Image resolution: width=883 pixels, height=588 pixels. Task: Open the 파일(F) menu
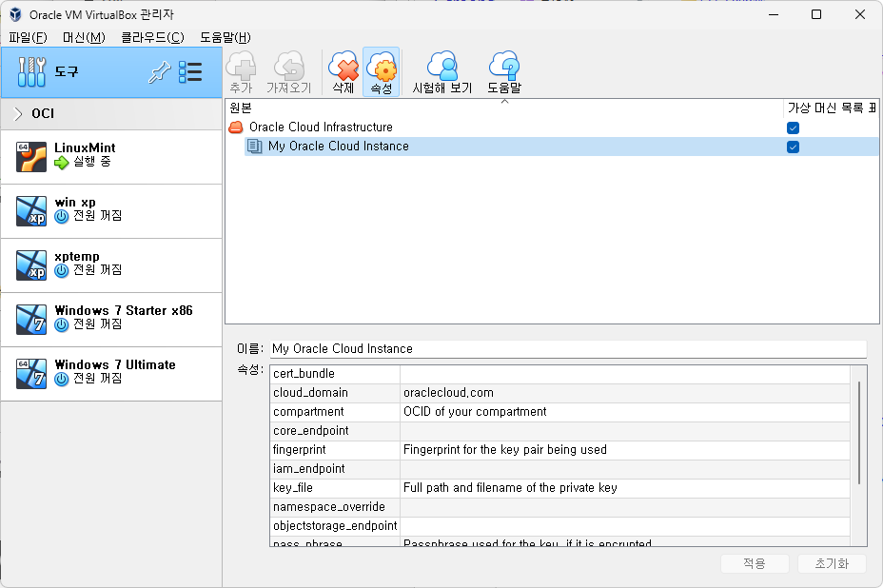[x=28, y=38]
